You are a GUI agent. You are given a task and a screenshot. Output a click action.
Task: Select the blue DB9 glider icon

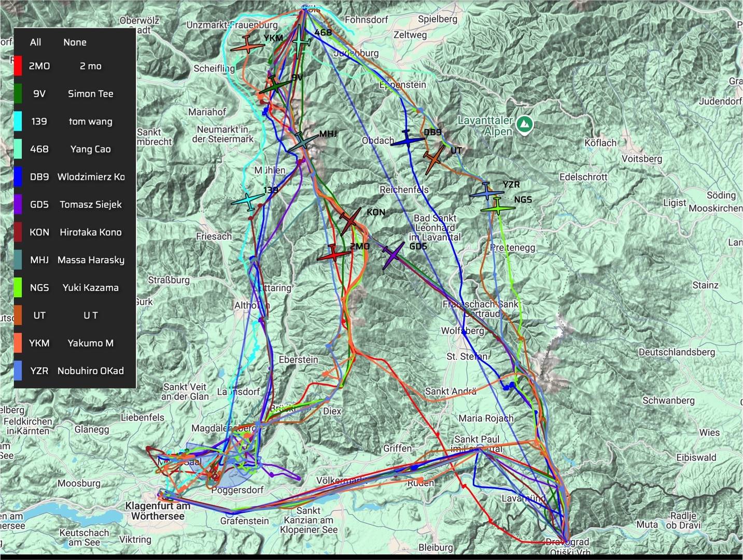tap(408, 139)
